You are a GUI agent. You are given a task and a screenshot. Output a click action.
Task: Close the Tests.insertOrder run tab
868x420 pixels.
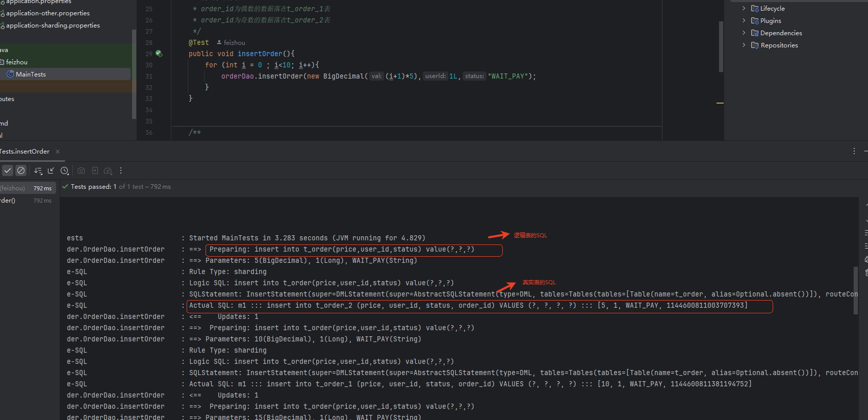(x=58, y=152)
